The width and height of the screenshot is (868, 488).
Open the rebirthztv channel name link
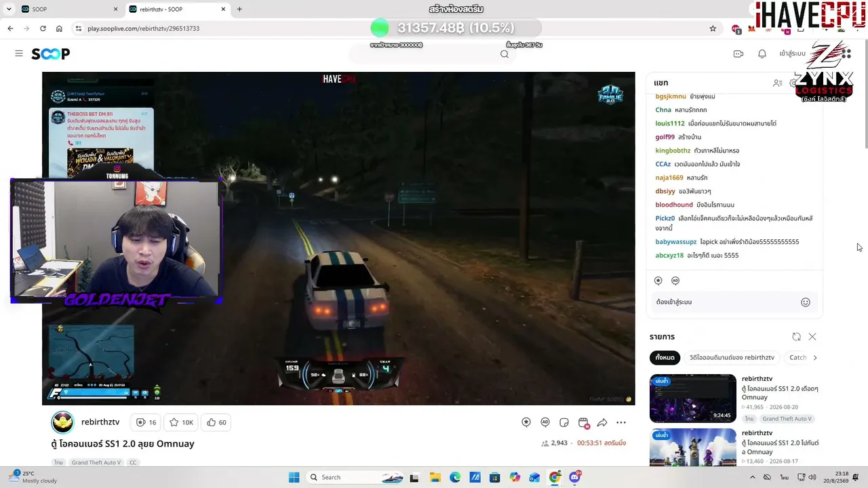click(x=100, y=422)
